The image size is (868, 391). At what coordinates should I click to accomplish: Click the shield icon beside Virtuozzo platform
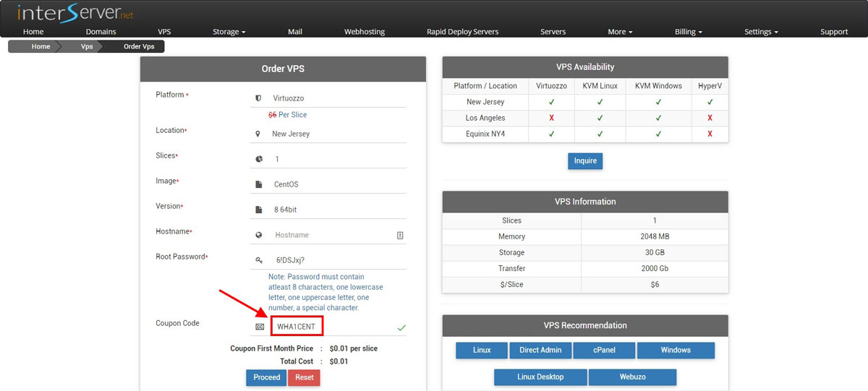[258, 98]
